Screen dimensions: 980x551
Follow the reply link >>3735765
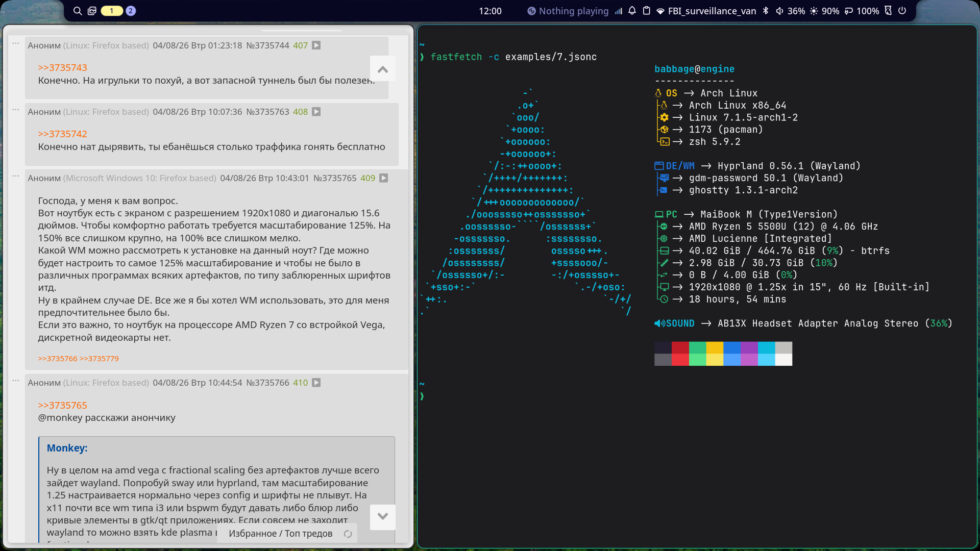pyautogui.click(x=62, y=405)
